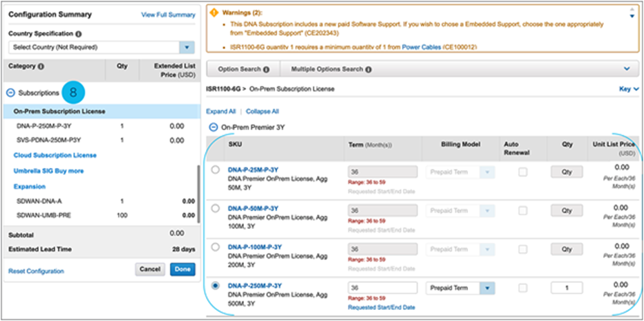Screen dimensions: 644x321
Task: Click Collapse All link
Action: [x=263, y=111]
